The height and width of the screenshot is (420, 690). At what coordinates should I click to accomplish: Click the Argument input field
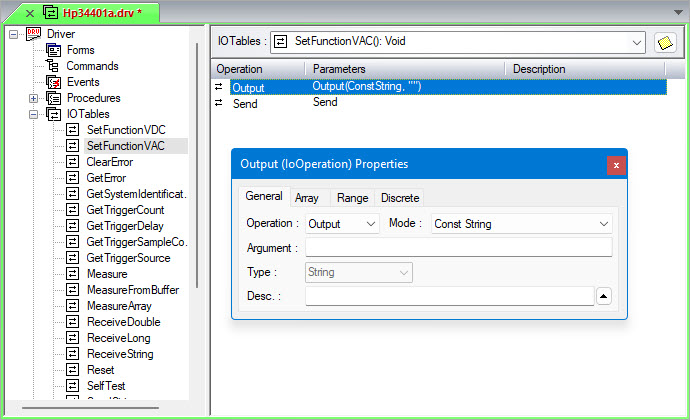point(458,248)
